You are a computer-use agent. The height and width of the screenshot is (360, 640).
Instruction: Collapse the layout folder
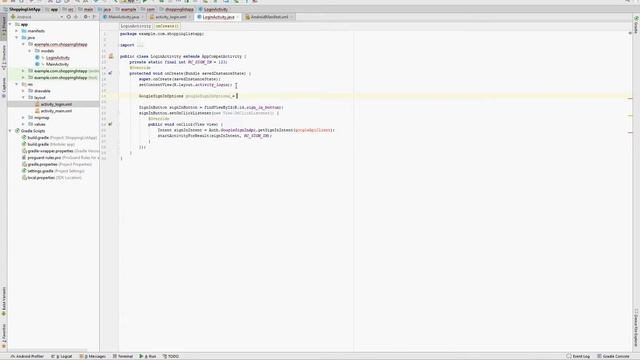tap(24, 98)
